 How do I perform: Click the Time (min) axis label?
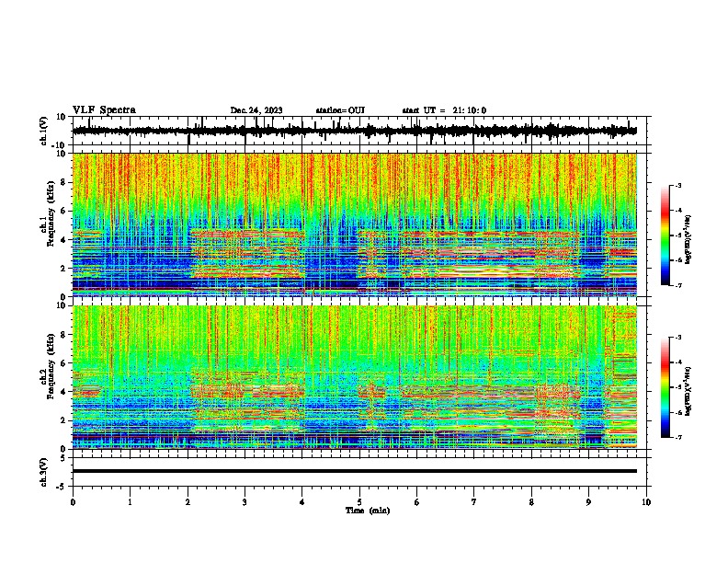(x=368, y=511)
